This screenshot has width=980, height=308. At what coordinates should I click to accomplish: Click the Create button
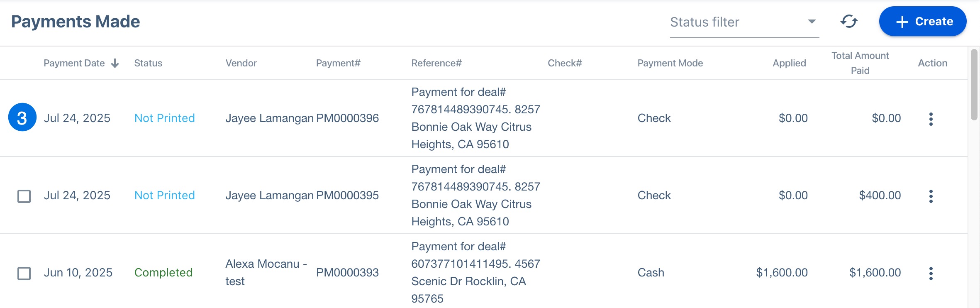coord(922,22)
